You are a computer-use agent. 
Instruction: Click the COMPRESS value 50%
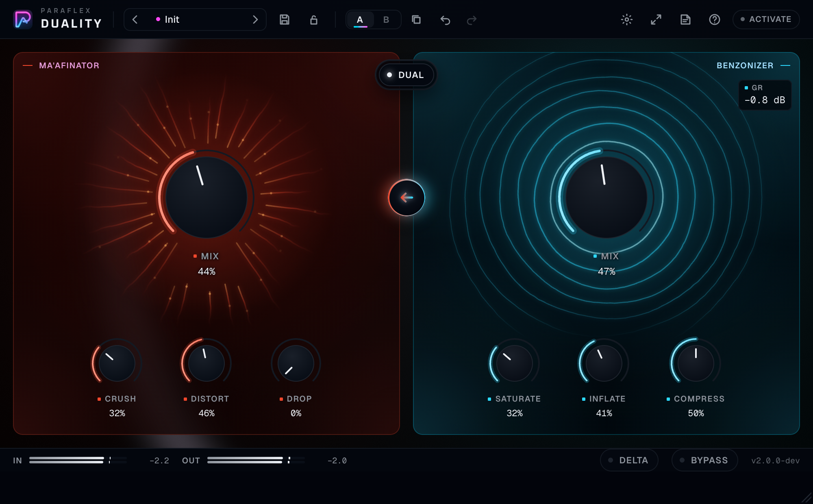coord(696,413)
